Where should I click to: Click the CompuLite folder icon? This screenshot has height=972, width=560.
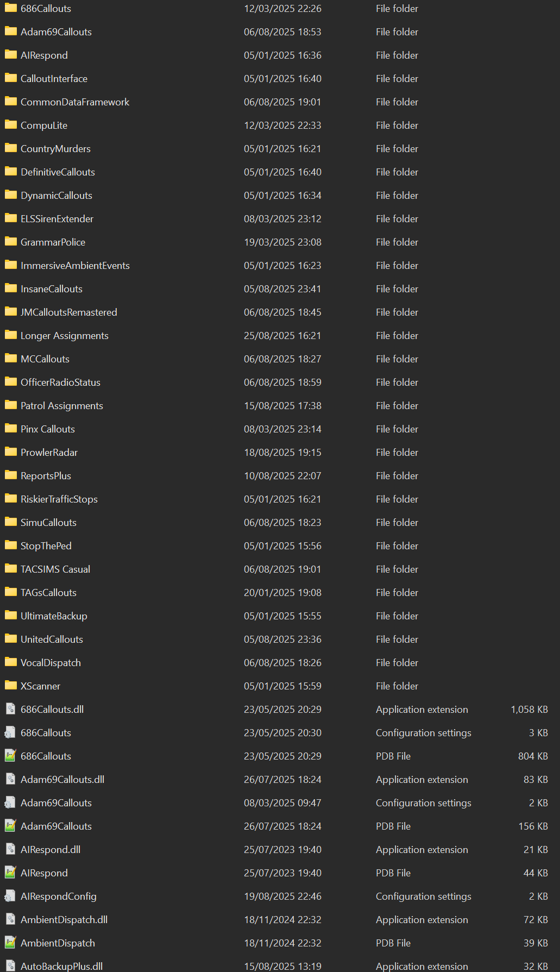10,125
